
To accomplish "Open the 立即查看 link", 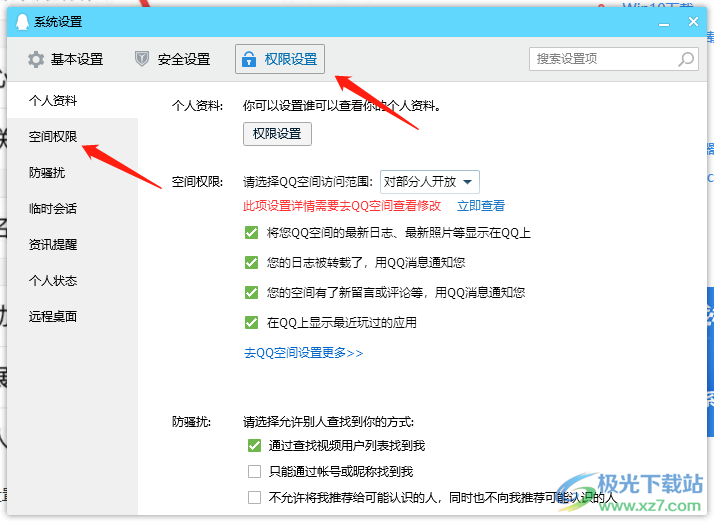I will coord(481,206).
